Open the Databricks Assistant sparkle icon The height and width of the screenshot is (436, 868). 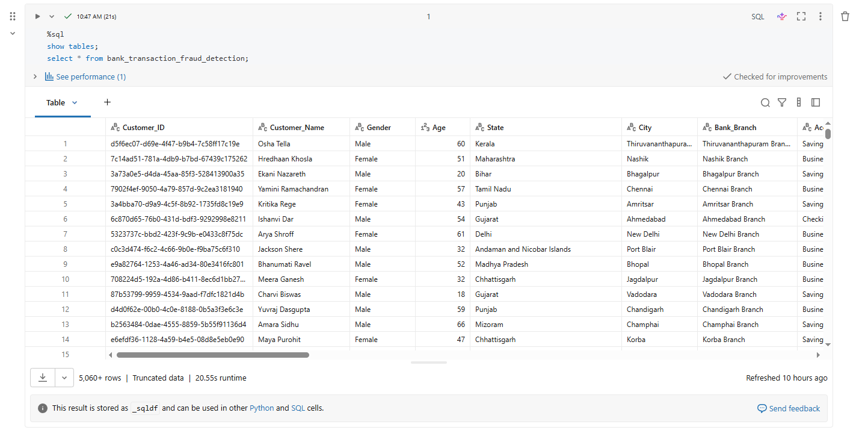(x=781, y=16)
